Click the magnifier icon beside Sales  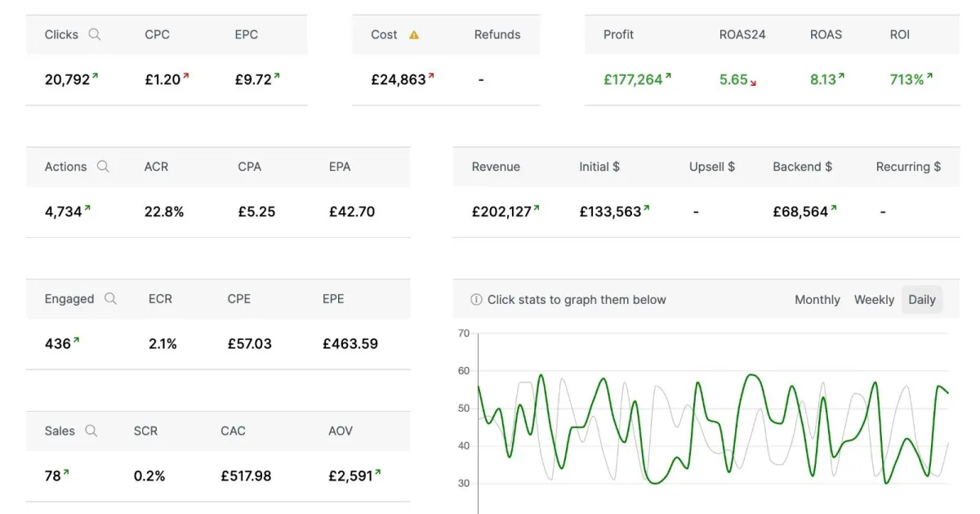pos(91,431)
